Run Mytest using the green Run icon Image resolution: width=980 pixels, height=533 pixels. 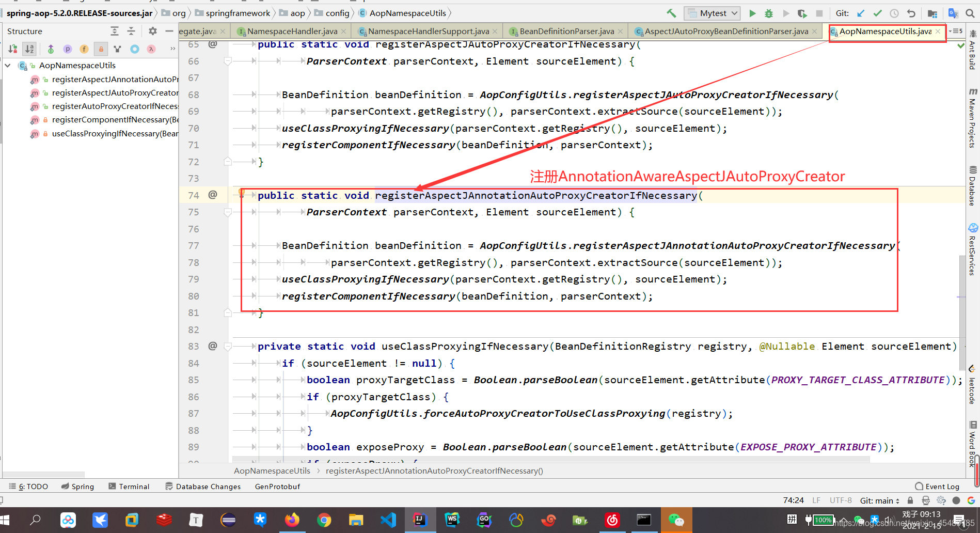pos(752,13)
